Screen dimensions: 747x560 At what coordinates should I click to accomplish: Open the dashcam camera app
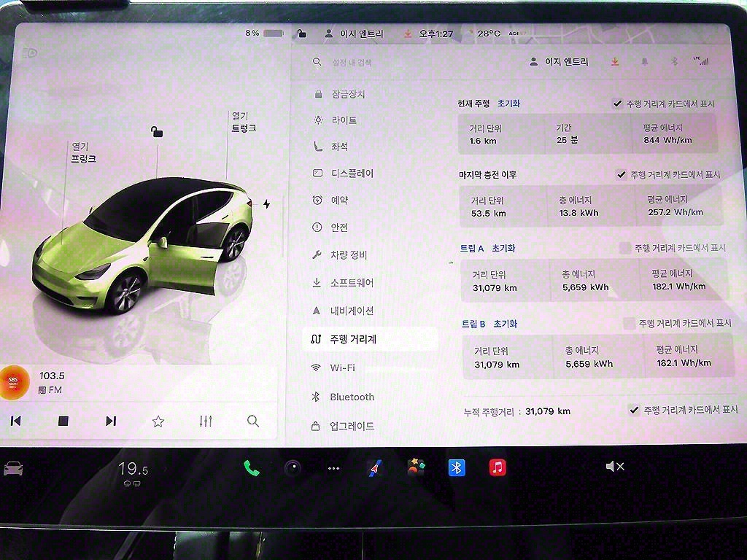click(x=293, y=468)
